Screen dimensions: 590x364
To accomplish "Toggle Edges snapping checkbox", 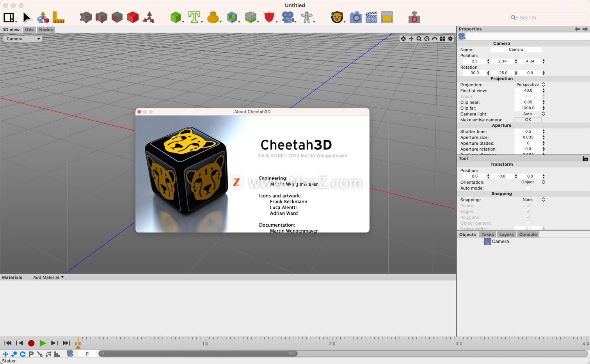I will [x=528, y=211].
